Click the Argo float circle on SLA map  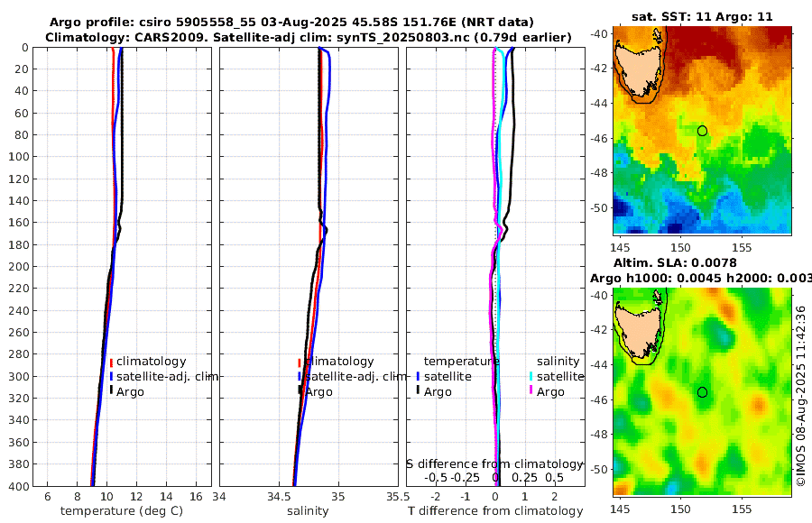(x=702, y=392)
